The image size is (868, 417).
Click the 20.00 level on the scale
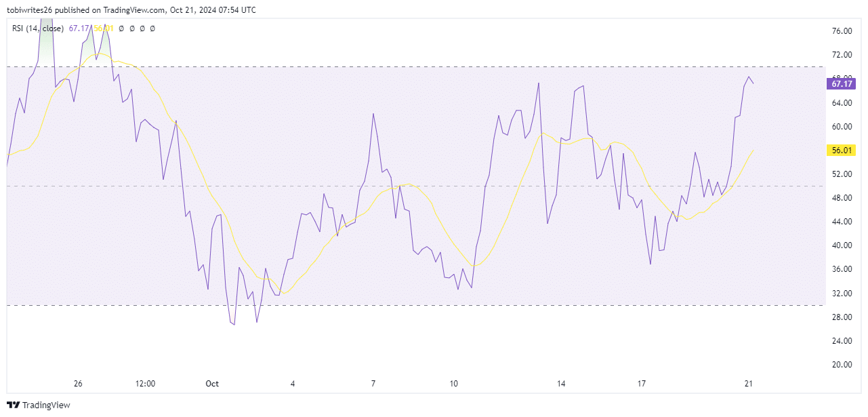[841, 365]
